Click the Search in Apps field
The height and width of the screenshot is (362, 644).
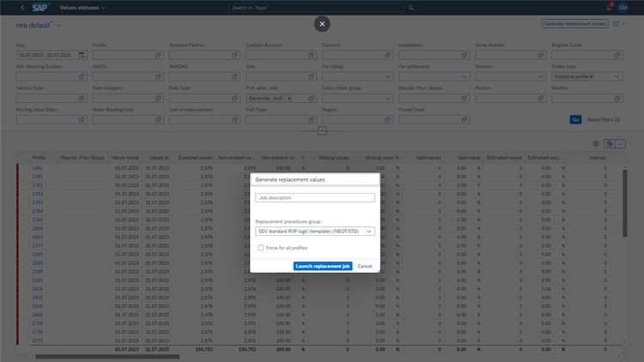point(316,8)
